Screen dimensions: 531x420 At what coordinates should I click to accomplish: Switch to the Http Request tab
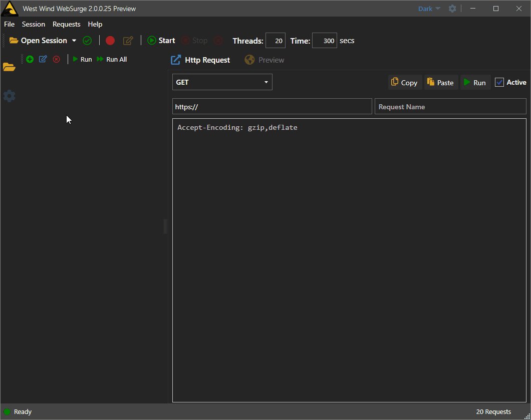tap(200, 60)
